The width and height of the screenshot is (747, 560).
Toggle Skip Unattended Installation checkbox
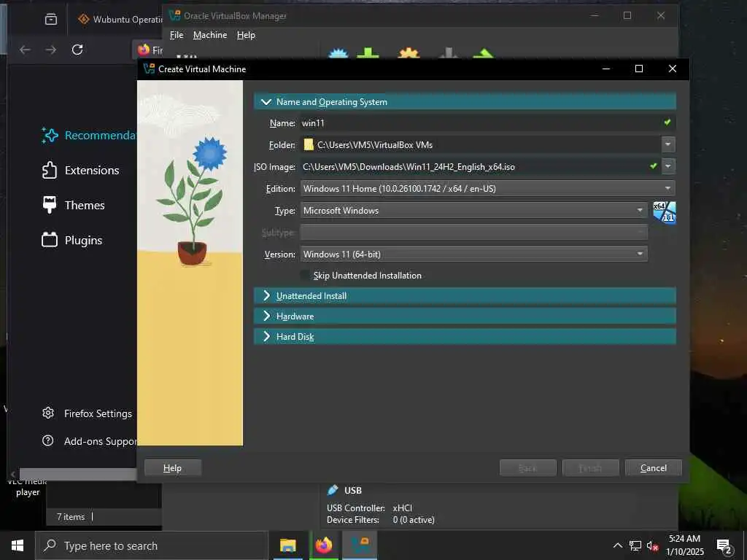coord(305,275)
